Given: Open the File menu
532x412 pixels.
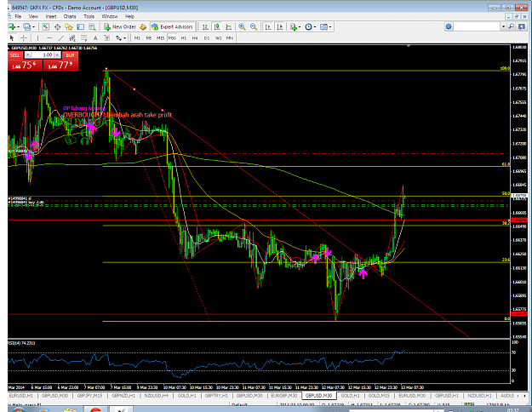Looking at the screenshot, I should (19, 16).
